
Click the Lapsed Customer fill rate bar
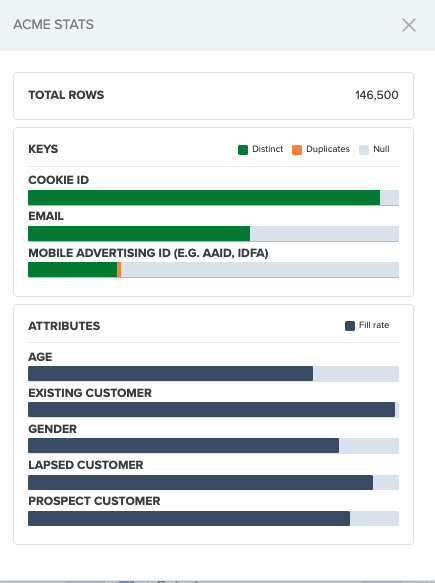[x=200, y=482]
